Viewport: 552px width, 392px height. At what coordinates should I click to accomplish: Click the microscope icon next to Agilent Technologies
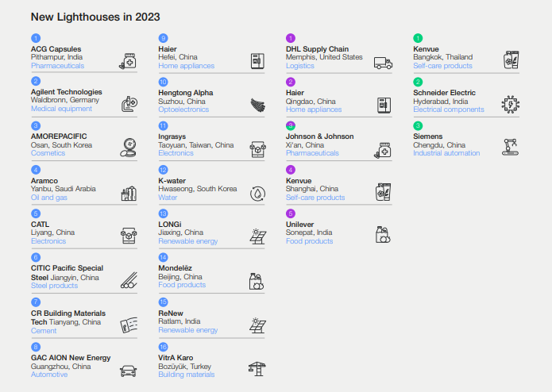pos(129,104)
